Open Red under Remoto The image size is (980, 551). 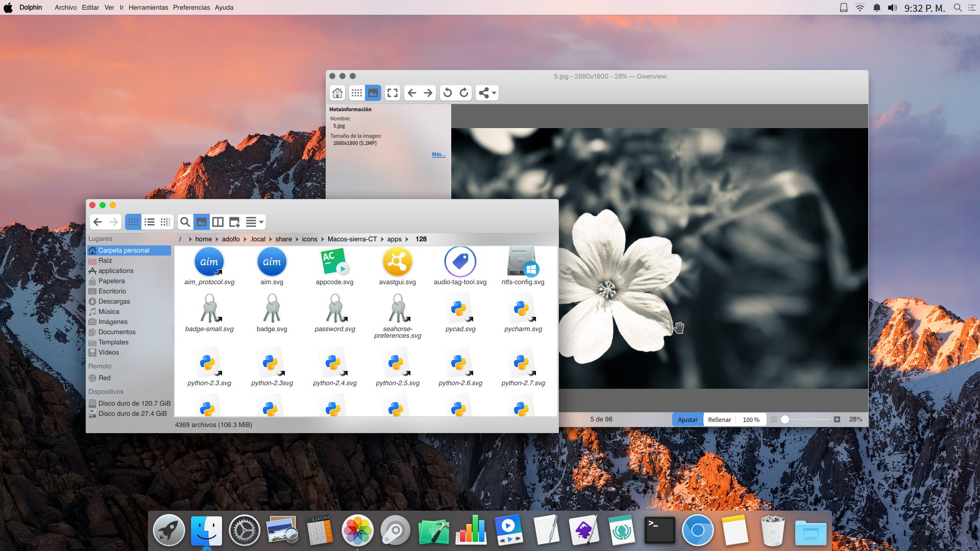pyautogui.click(x=129, y=378)
